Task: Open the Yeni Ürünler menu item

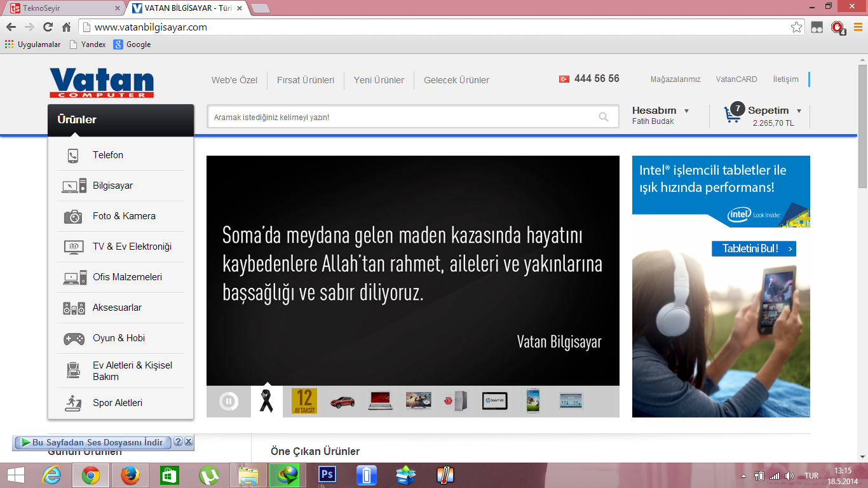Action: (379, 80)
